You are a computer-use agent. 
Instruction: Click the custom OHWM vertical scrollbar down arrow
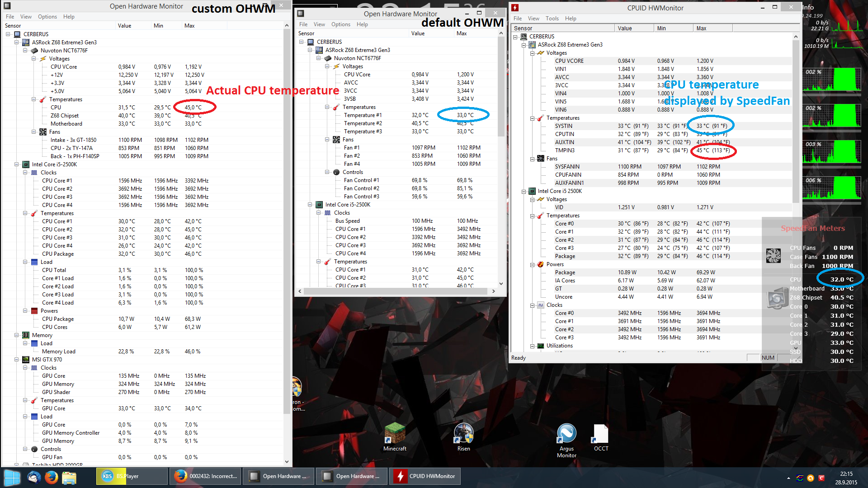click(x=287, y=462)
